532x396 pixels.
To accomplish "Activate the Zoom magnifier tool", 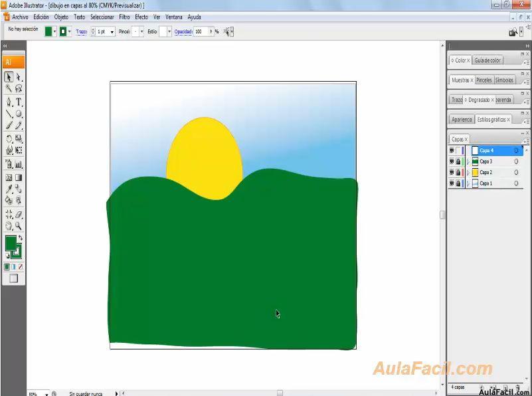I will tap(19, 226).
